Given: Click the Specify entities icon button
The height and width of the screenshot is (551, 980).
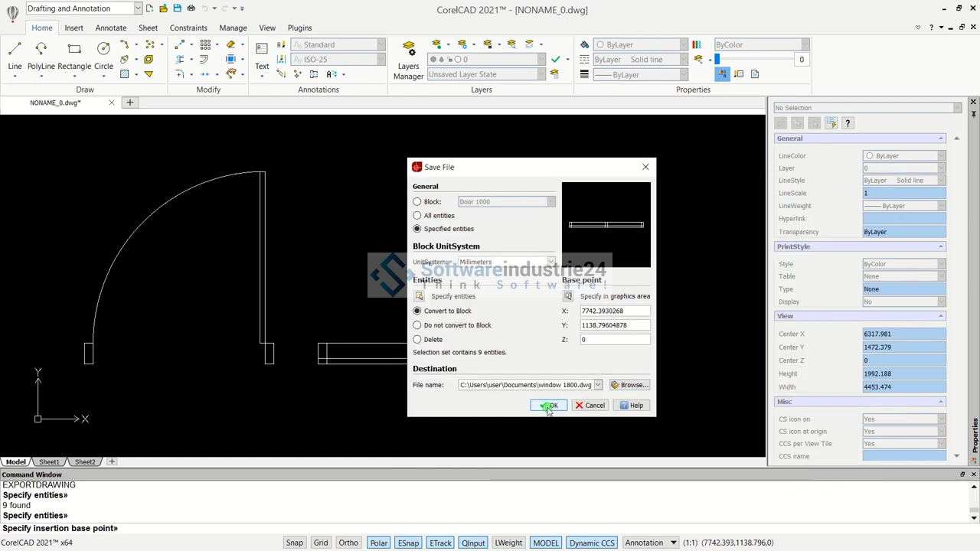Looking at the screenshot, I should 419,296.
